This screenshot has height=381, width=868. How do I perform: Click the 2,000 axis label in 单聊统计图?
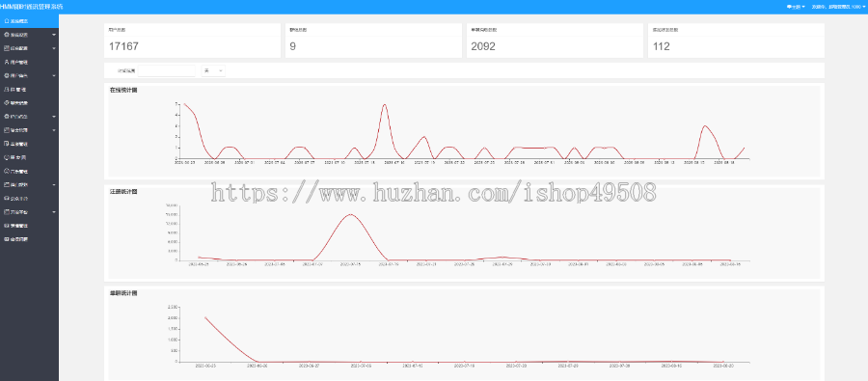pos(172,318)
